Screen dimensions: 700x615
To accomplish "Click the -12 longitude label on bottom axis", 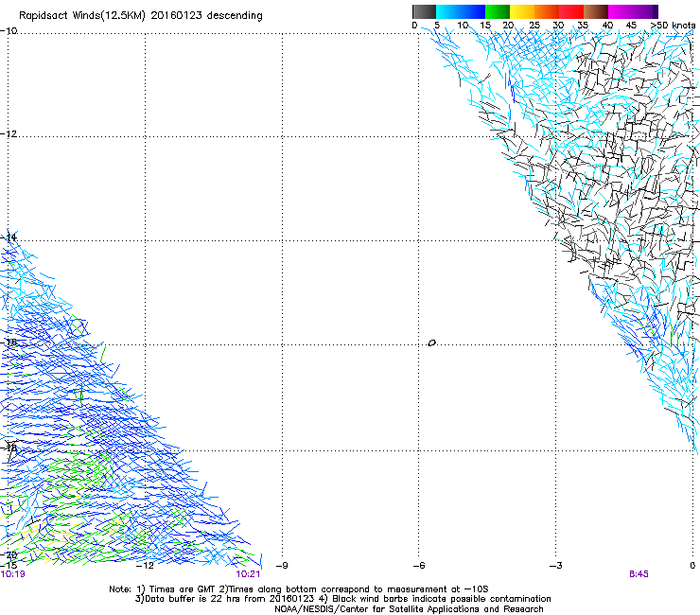I will click(x=145, y=566).
